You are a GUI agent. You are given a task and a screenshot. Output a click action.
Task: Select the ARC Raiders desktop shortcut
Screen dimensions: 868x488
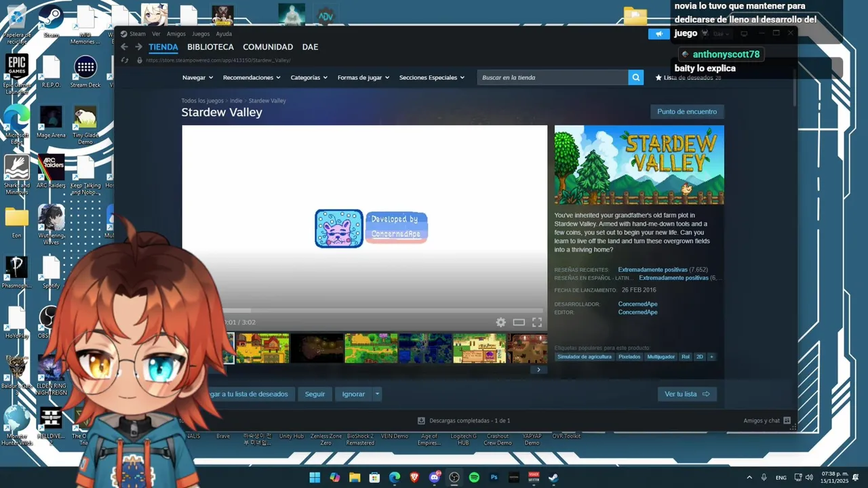pos(51,172)
